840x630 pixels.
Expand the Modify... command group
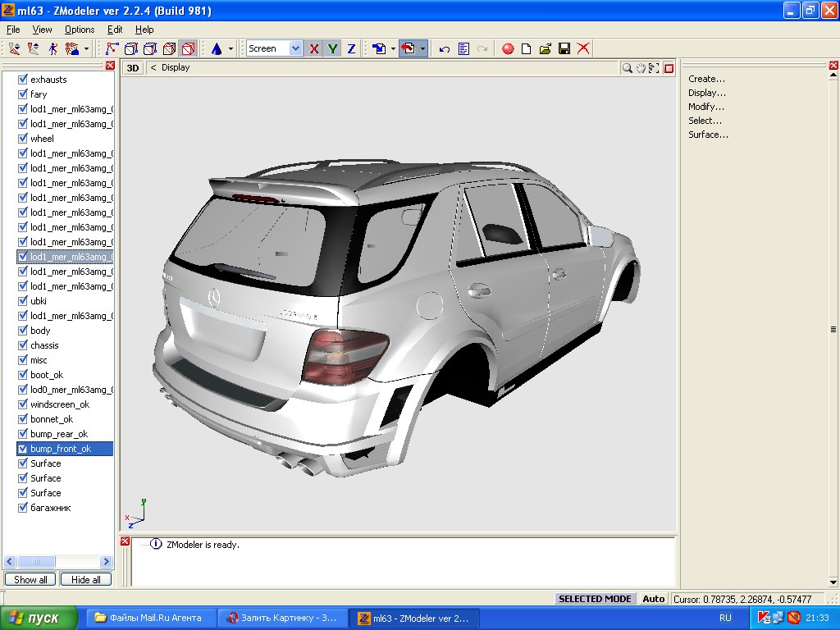click(x=706, y=107)
